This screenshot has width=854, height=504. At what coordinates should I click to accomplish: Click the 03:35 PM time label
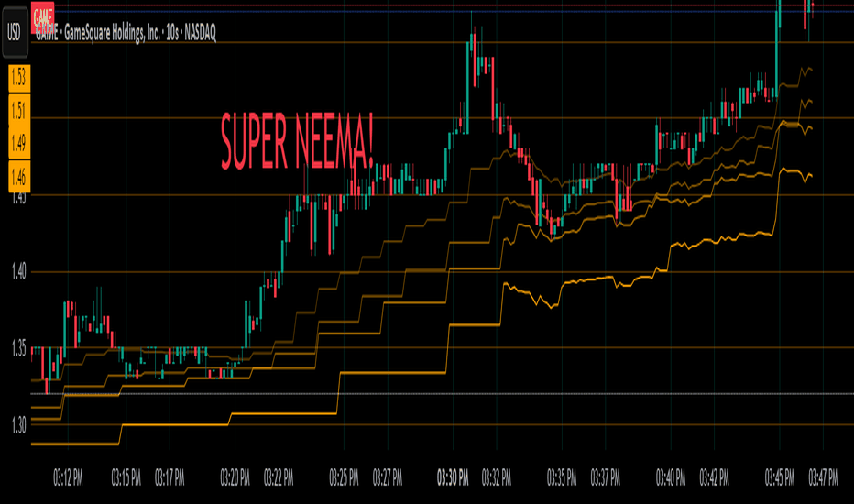[x=562, y=478]
